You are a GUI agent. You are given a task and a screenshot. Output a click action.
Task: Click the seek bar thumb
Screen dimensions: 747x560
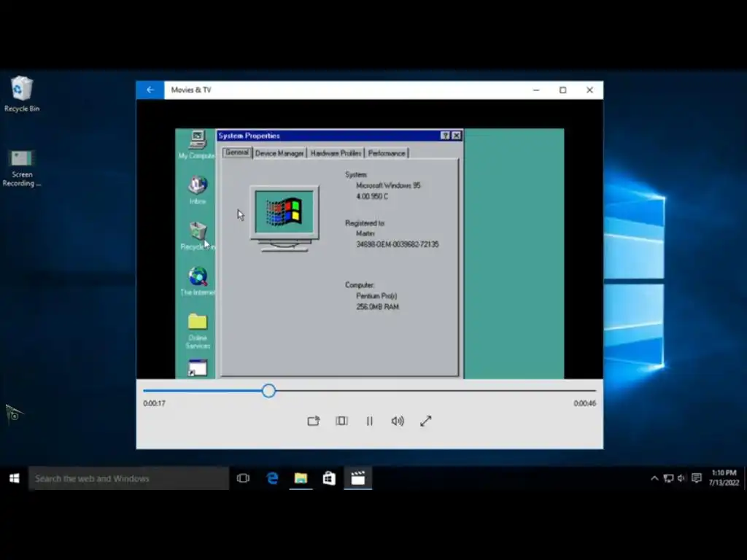point(268,391)
